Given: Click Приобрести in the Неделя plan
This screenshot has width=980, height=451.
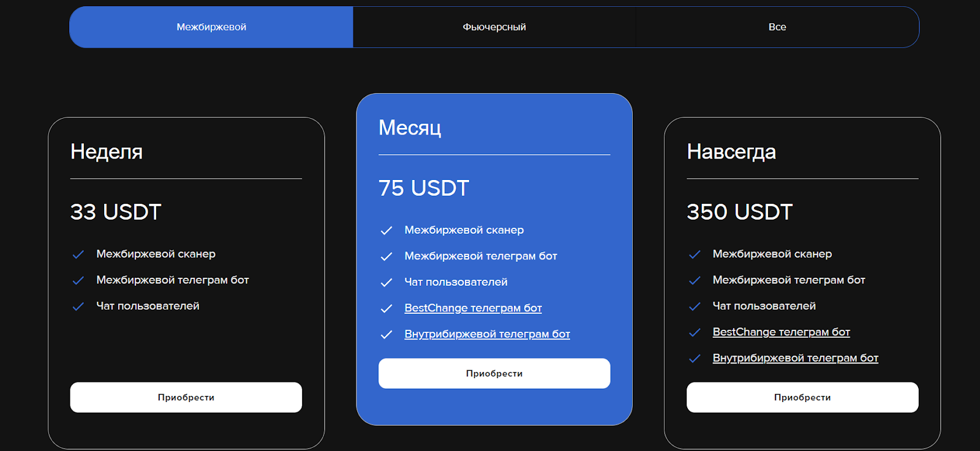Looking at the screenshot, I should tap(186, 397).
